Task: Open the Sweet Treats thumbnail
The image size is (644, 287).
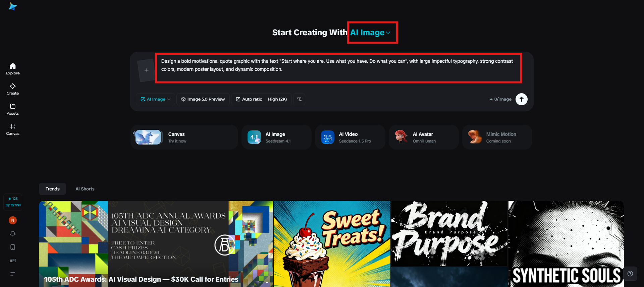Action: pyautogui.click(x=332, y=244)
